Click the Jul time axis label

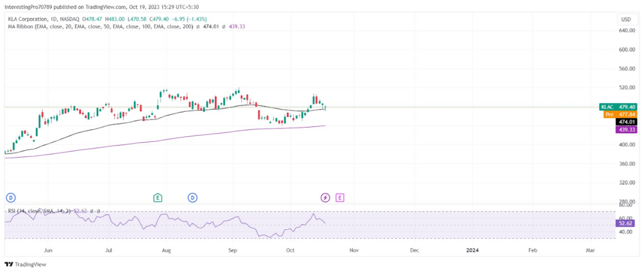108,250
